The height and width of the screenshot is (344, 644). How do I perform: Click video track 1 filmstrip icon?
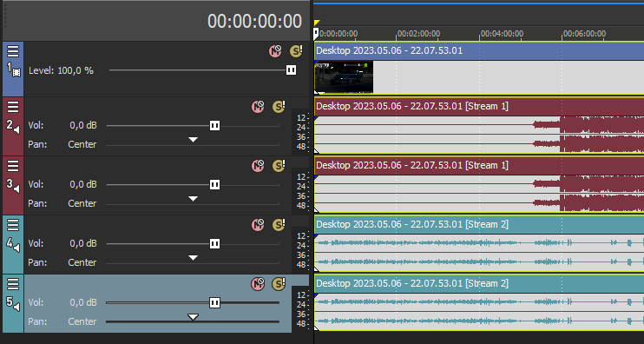(x=16, y=72)
